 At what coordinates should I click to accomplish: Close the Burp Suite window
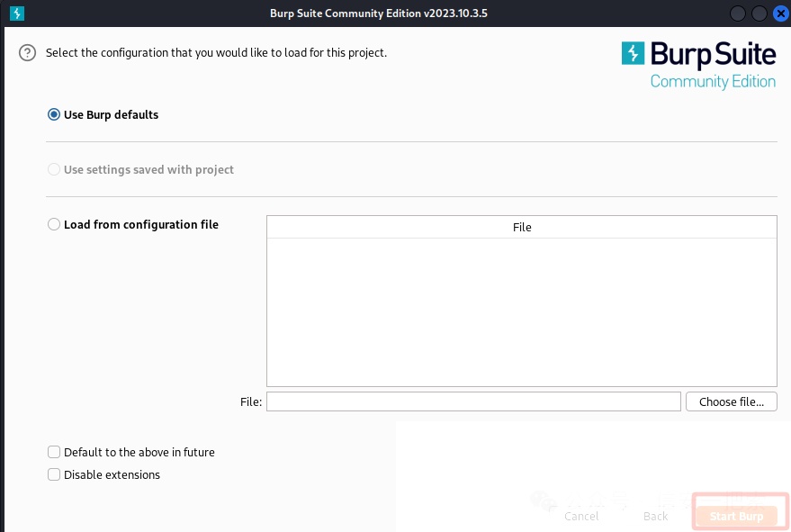(x=781, y=14)
